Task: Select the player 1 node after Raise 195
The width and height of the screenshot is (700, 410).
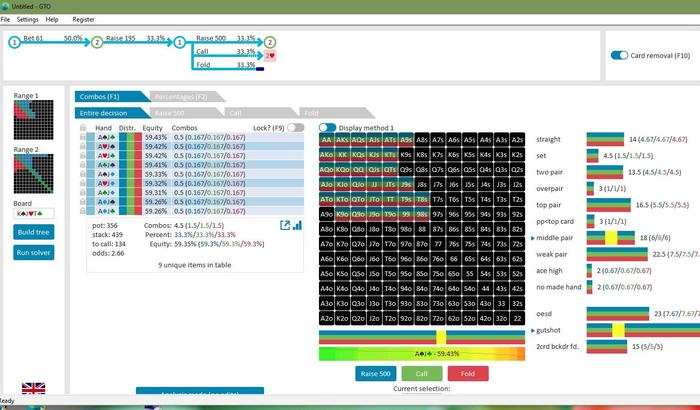Action: point(179,42)
